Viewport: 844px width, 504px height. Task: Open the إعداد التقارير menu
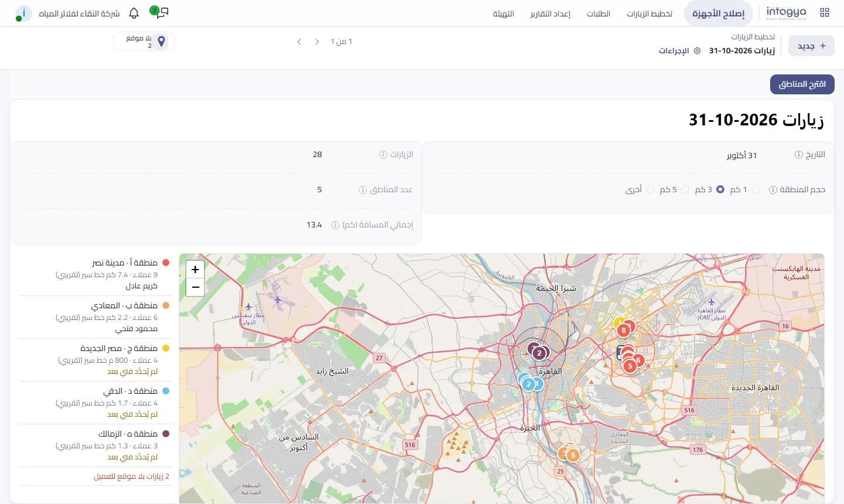point(550,13)
